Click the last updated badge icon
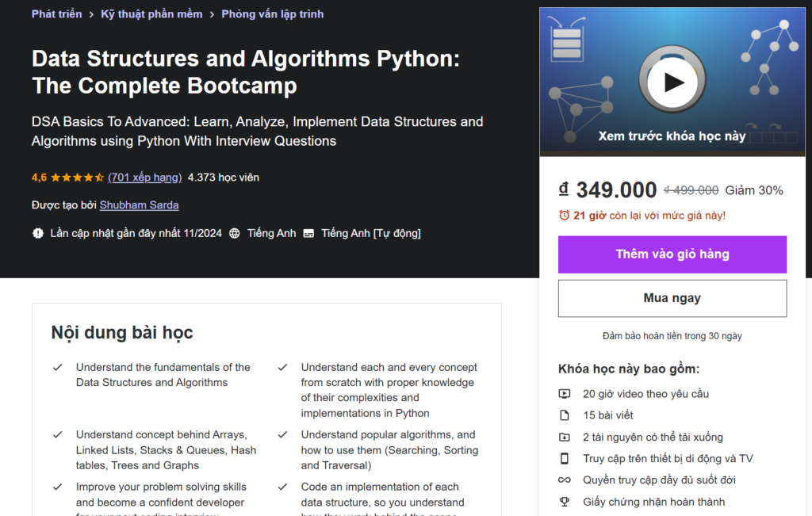812x516 pixels. (x=38, y=233)
